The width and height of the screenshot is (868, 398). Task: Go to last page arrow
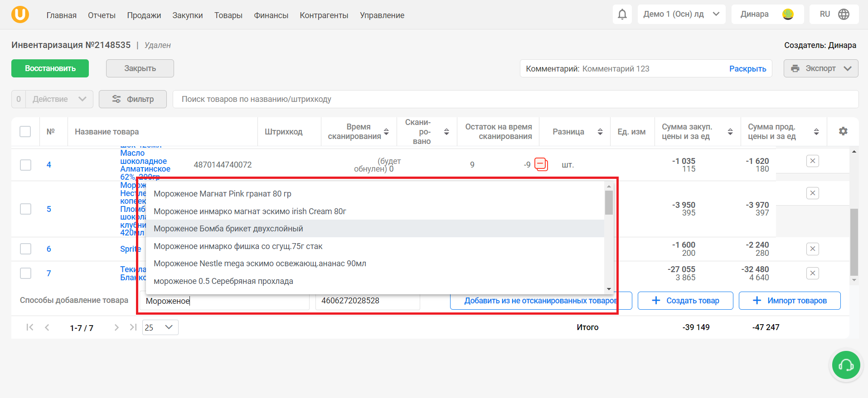[x=133, y=327]
